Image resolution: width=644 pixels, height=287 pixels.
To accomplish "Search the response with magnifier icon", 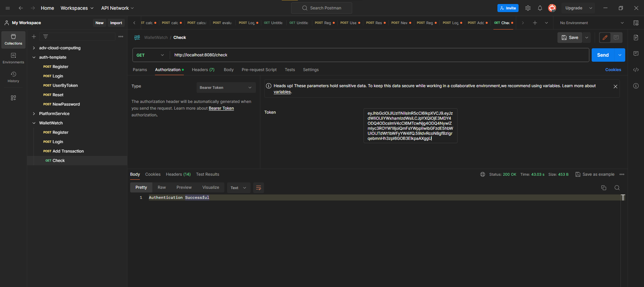I will tap(617, 188).
